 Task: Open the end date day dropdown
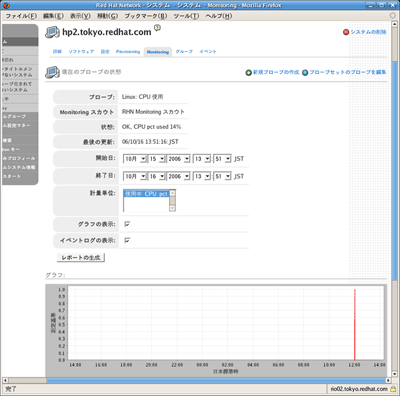point(157,176)
